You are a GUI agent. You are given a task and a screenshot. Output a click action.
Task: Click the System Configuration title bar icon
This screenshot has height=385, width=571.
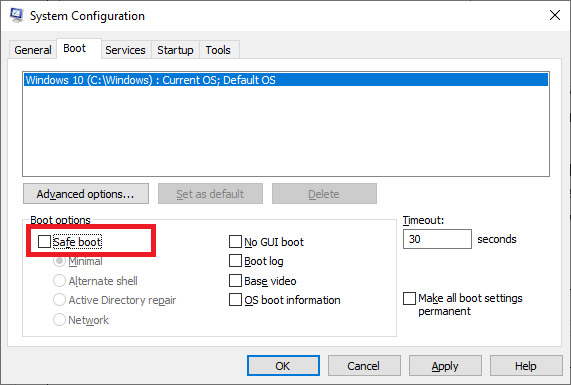click(x=16, y=15)
